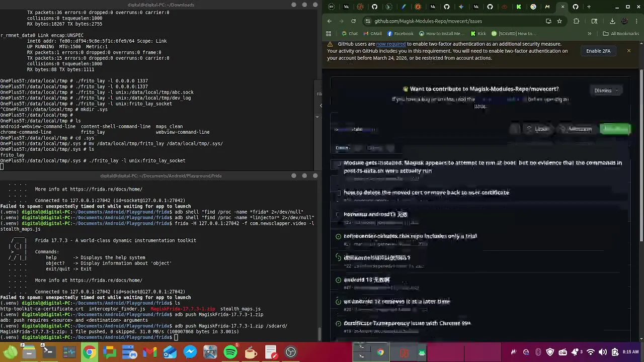Click the Chrome address bar URL
644x362 pixels.
pyautogui.click(x=428, y=21)
